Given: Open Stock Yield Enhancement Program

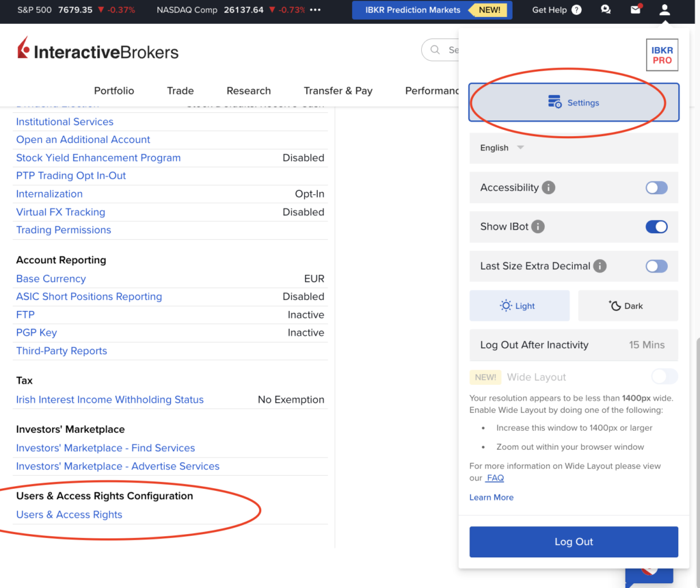Looking at the screenshot, I should tap(98, 158).
